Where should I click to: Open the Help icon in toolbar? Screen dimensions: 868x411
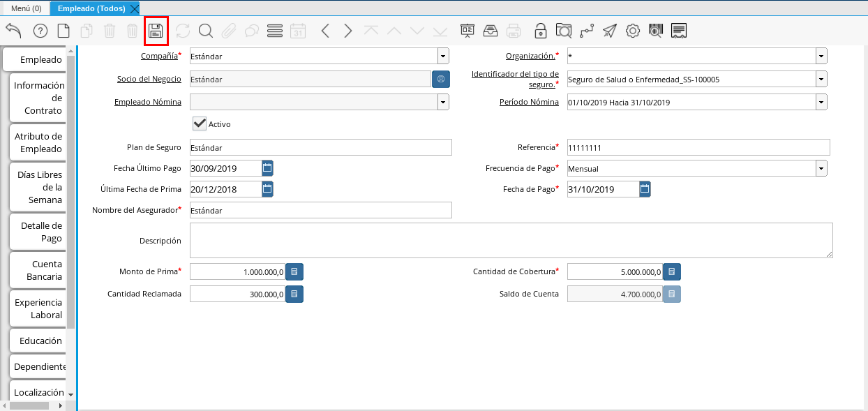coord(40,31)
